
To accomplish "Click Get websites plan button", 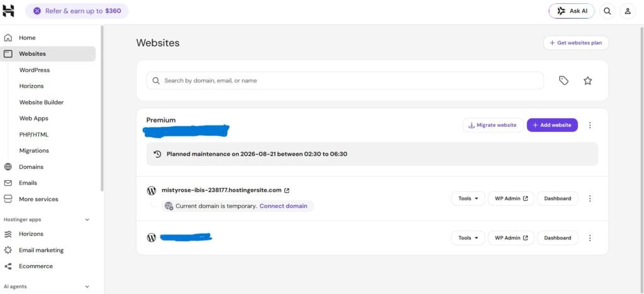I will coord(576,43).
